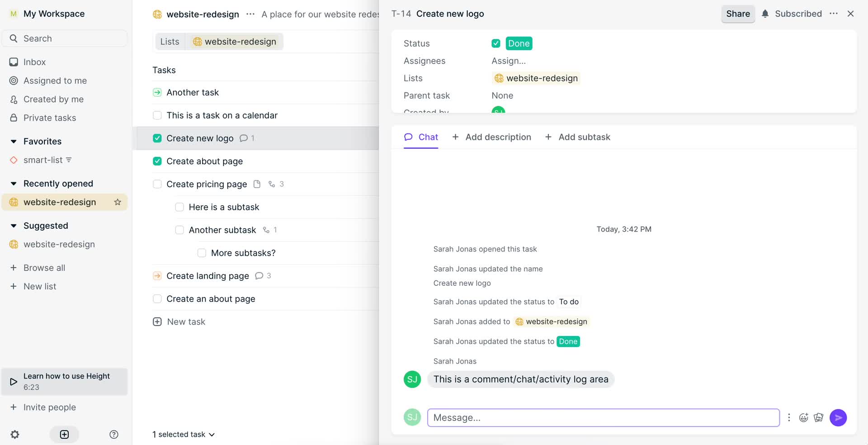This screenshot has width=868, height=445.
Task: Collapse the Recently opened section
Action: click(14, 184)
